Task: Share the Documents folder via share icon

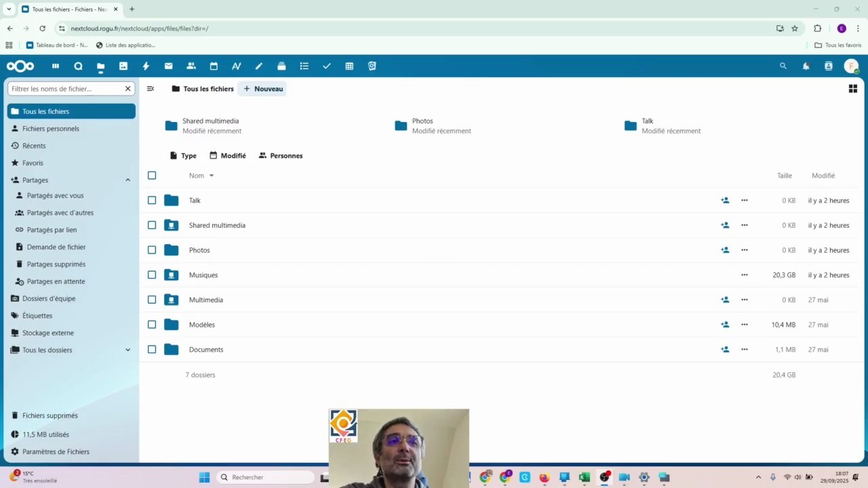Action: [x=725, y=350]
